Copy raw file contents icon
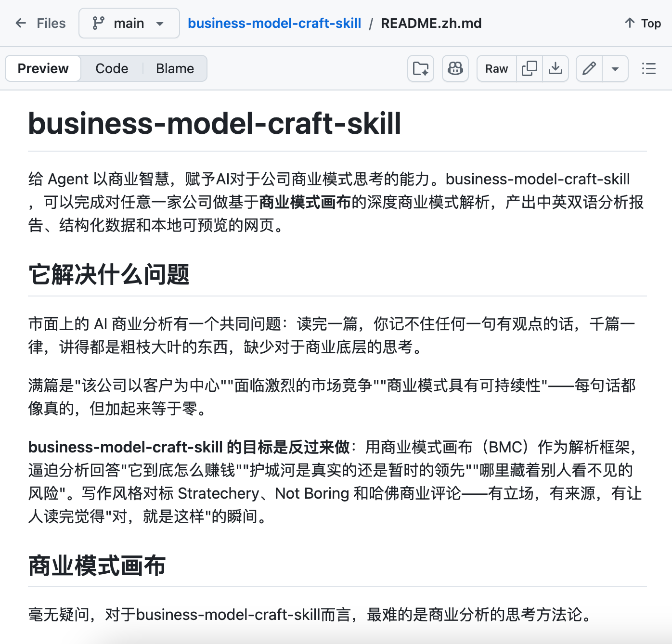The width and height of the screenshot is (672, 644). pyautogui.click(x=530, y=68)
